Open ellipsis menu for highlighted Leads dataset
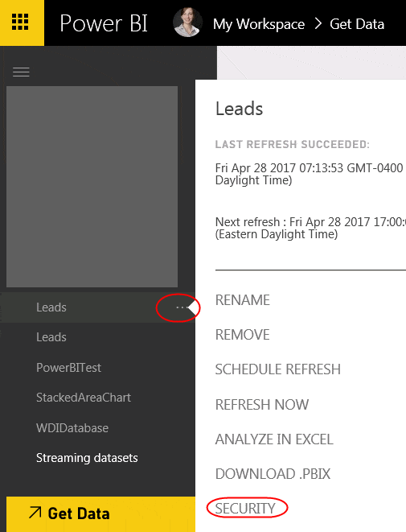The image size is (406, 532). pyautogui.click(x=182, y=307)
